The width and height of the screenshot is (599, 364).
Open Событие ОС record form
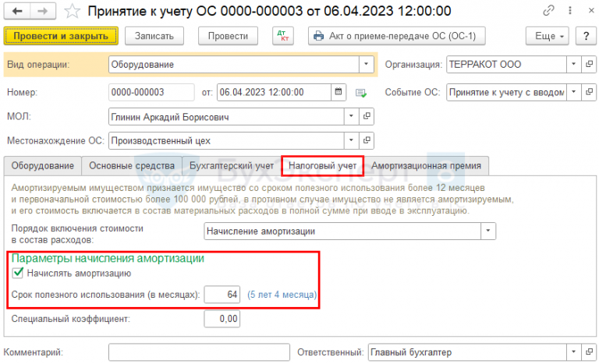pos(589,92)
